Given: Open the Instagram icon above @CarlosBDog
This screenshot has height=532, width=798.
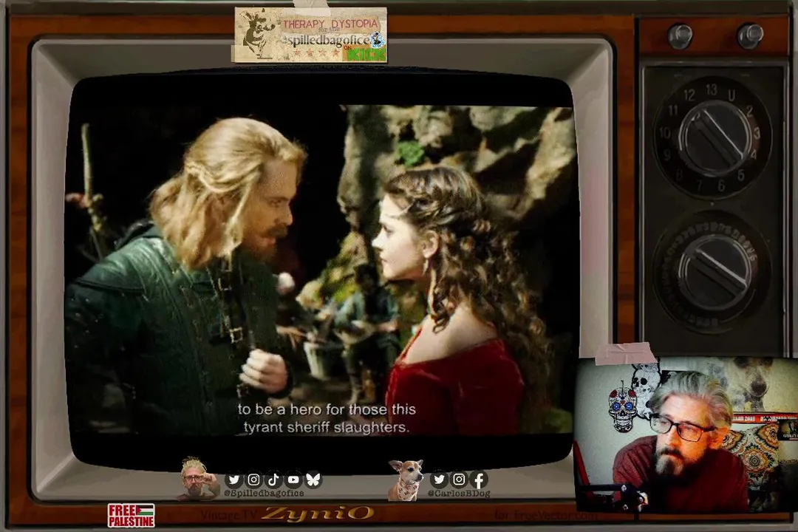Looking at the screenshot, I should coord(459,479).
